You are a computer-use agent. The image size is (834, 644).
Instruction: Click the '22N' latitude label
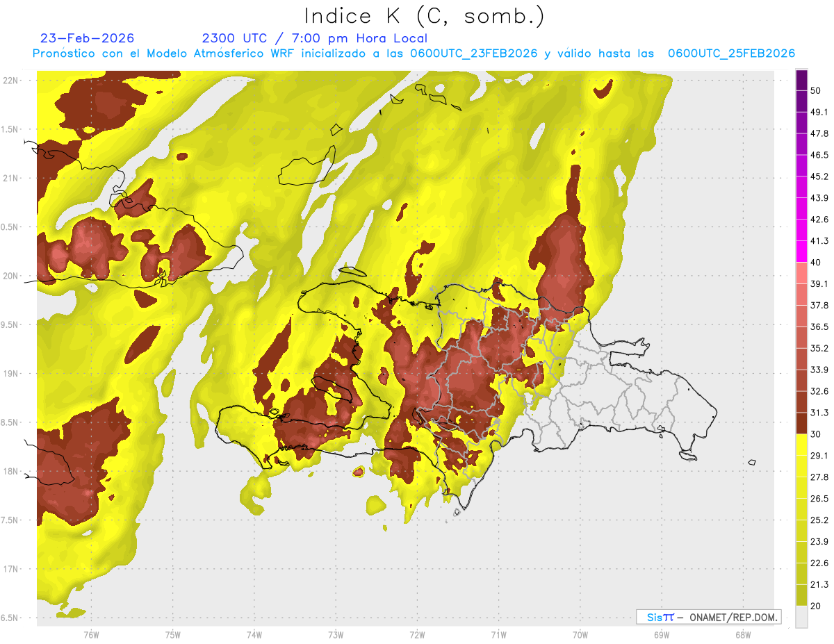coord(12,81)
